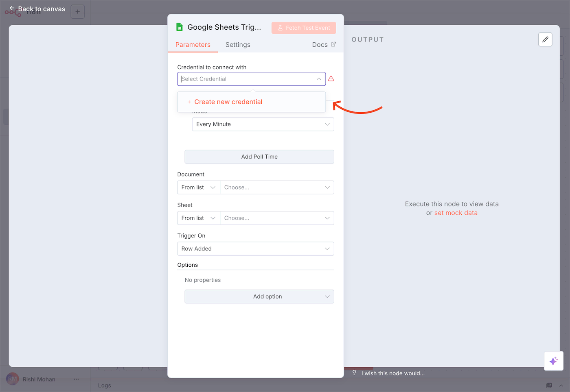Expand the Add option dropdown
The height and width of the screenshot is (392, 570).
pos(259,296)
